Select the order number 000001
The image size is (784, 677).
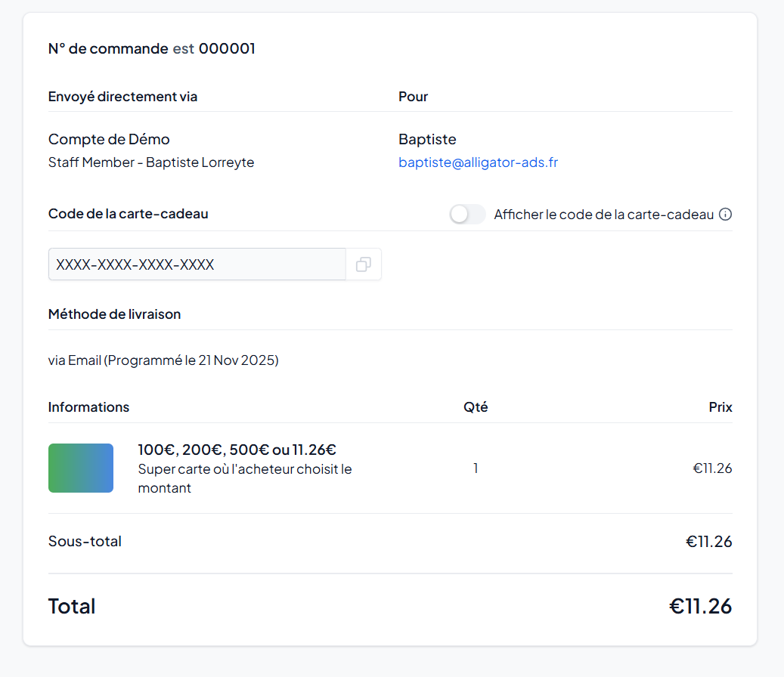(x=227, y=48)
